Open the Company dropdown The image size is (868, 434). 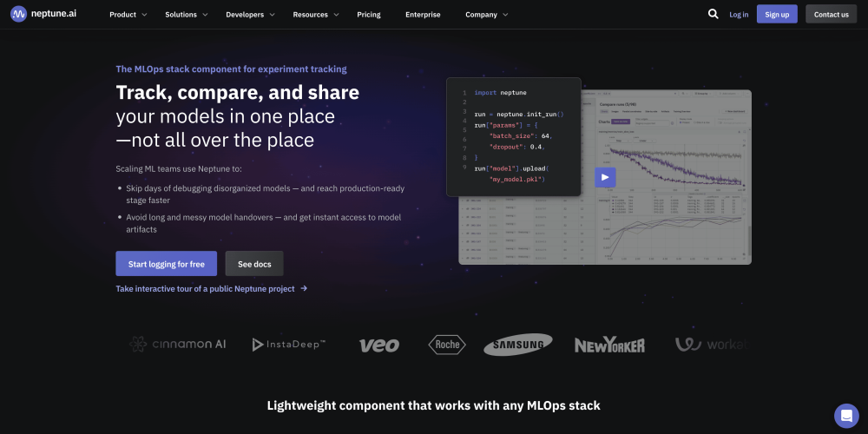(x=487, y=15)
